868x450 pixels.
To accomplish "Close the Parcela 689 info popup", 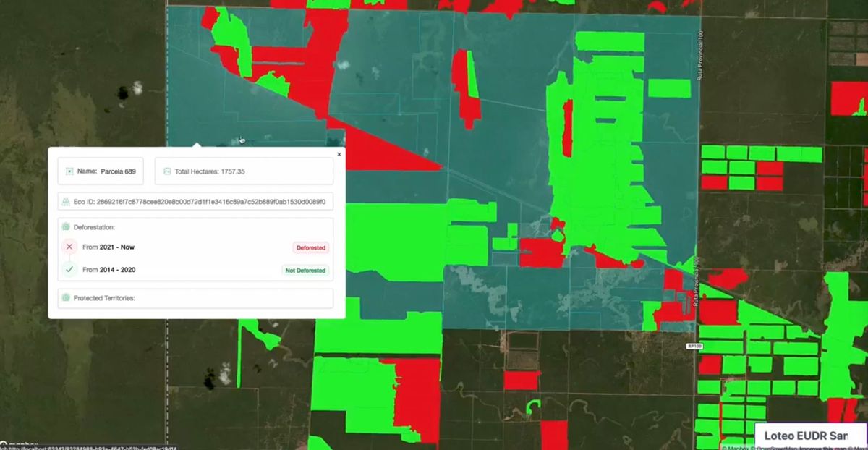I will 339,154.
